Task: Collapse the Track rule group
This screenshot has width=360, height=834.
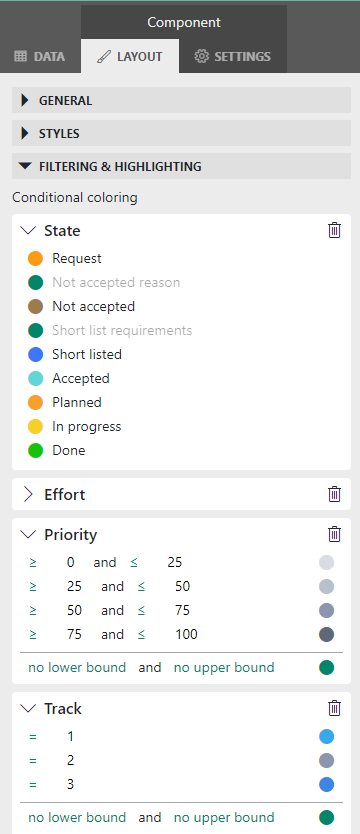Action: click(x=28, y=709)
